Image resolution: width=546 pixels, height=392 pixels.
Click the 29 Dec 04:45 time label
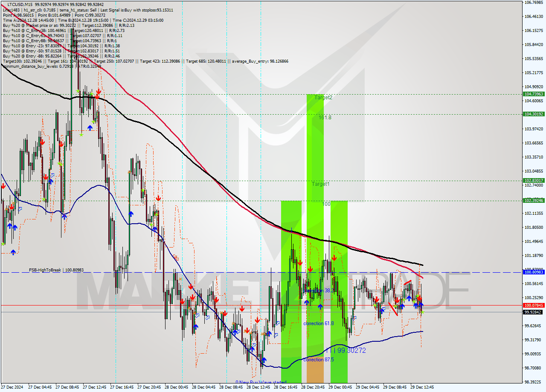[368, 387]
